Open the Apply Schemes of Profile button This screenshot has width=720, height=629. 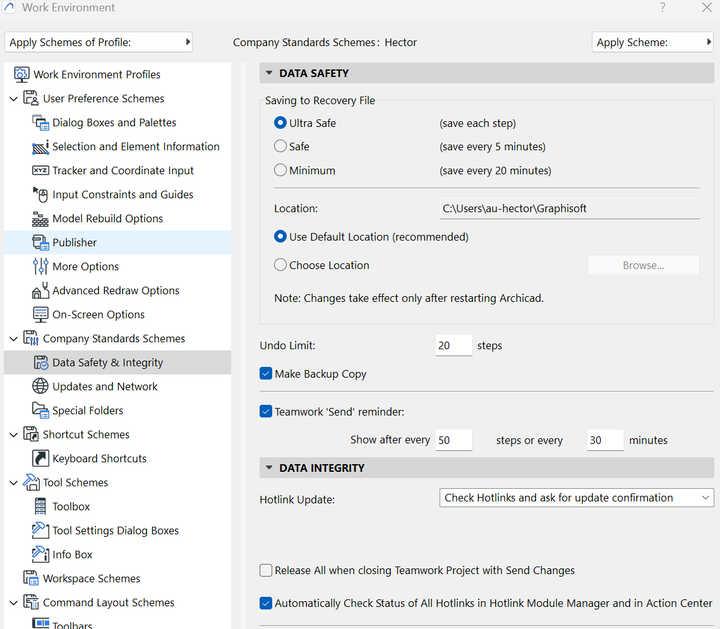tap(99, 43)
